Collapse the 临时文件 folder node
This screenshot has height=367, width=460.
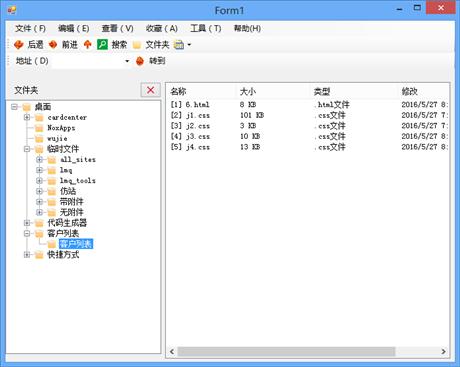click(x=27, y=149)
